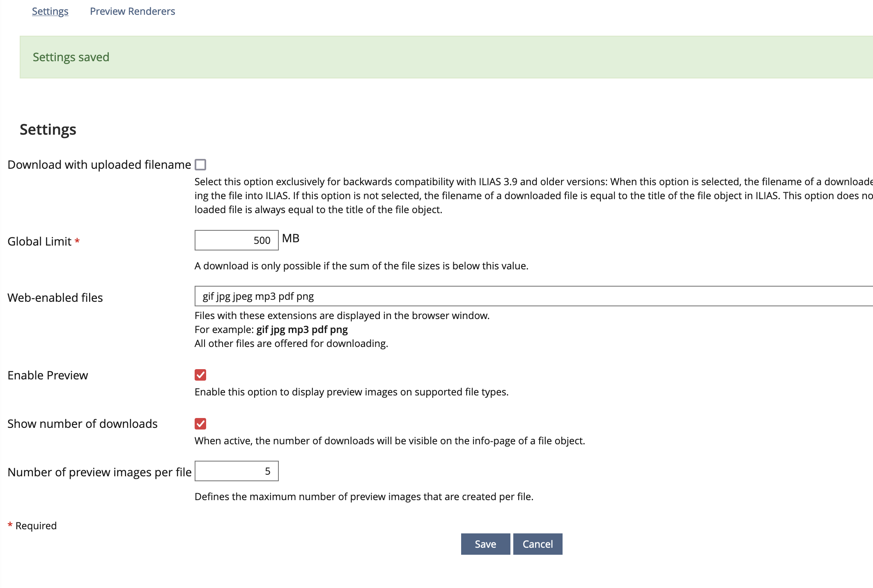This screenshot has width=873, height=588.
Task: Click the Global Limit label
Action: pyautogui.click(x=39, y=241)
